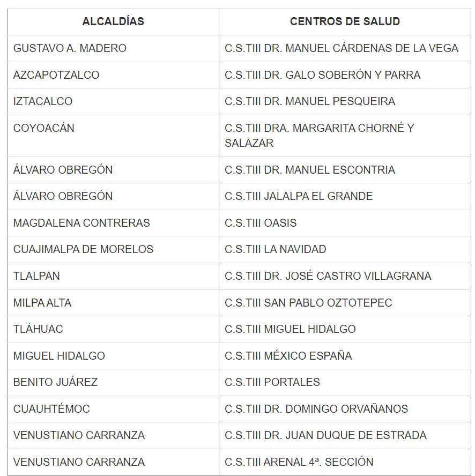Click the AZCAPOTZALCO row cell

coord(56,75)
